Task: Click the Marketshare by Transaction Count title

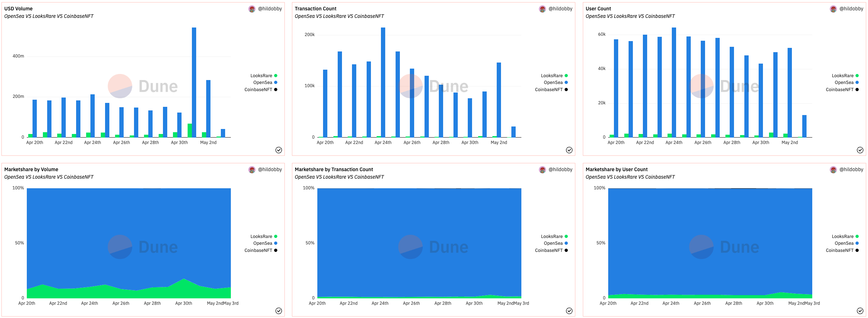Action: click(x=334, y=169)
